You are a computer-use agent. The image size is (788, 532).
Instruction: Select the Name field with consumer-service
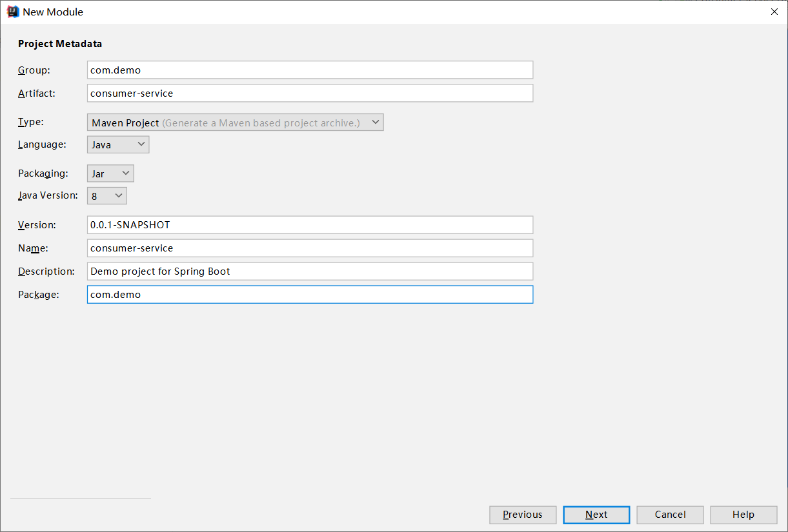[x=310, y=248]
